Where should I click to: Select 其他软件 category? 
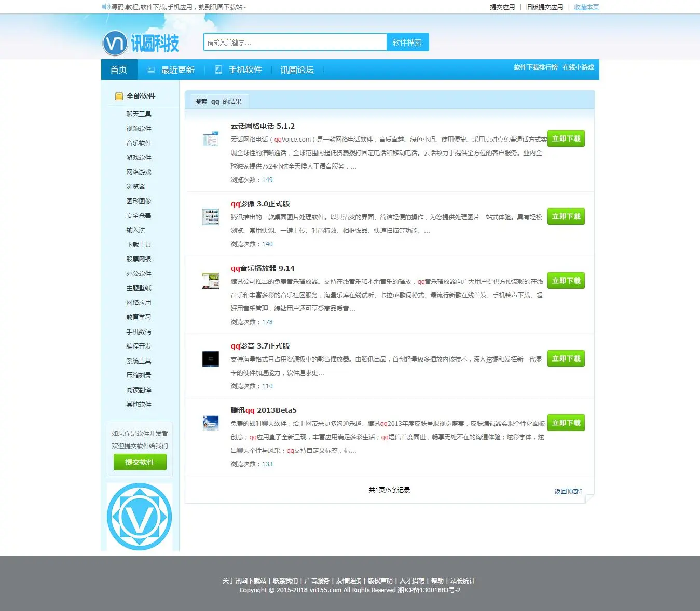coord(139,404)
